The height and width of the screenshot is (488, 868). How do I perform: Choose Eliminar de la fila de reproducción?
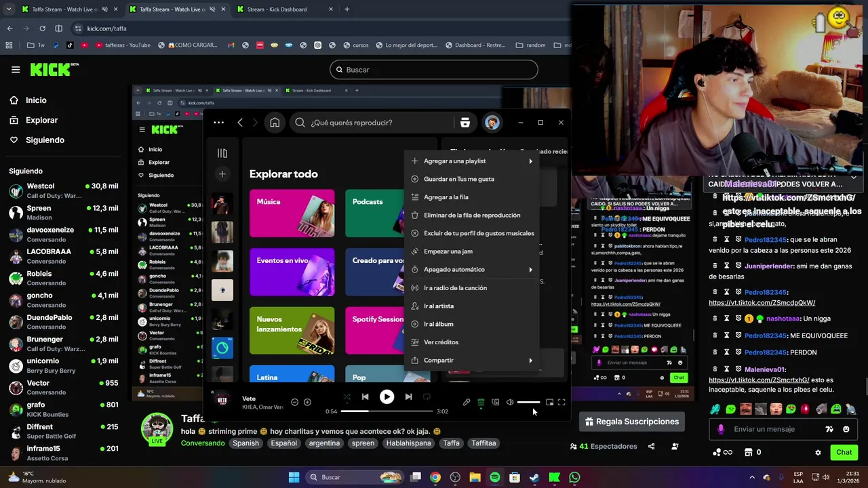[x=473, y=216]
